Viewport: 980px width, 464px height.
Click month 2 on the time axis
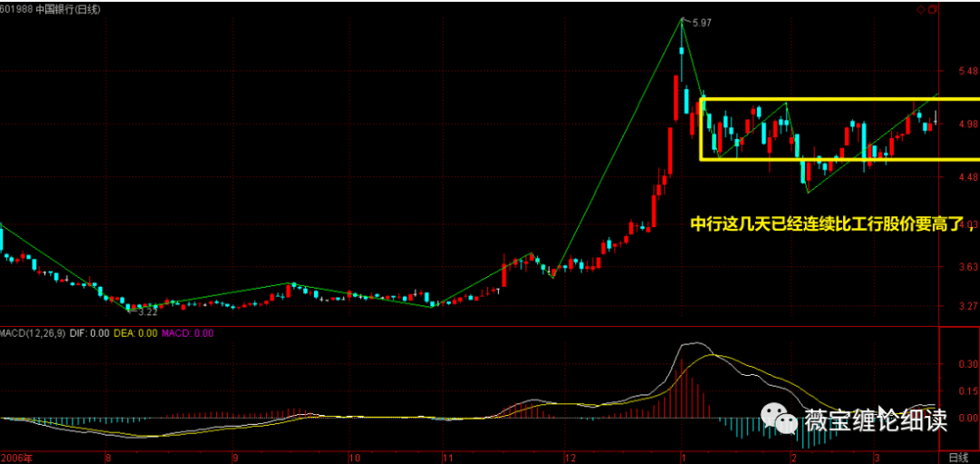(792, 457)
